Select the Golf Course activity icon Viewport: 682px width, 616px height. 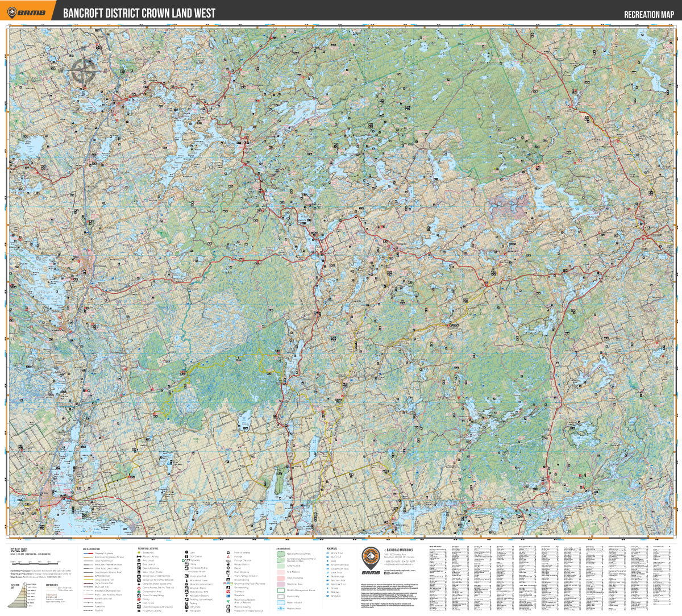(186, 556)
